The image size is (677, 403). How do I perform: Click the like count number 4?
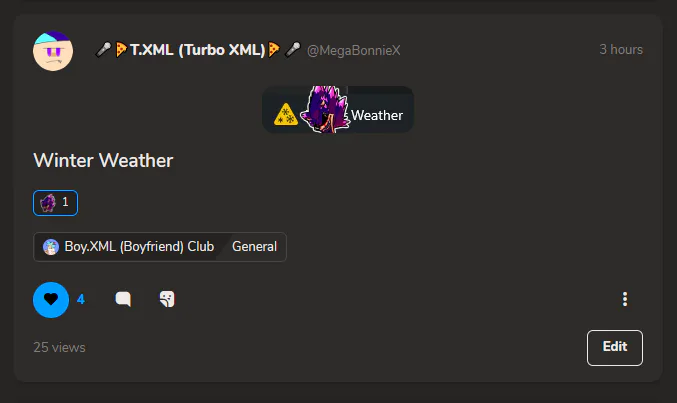(x=81, y=299)
